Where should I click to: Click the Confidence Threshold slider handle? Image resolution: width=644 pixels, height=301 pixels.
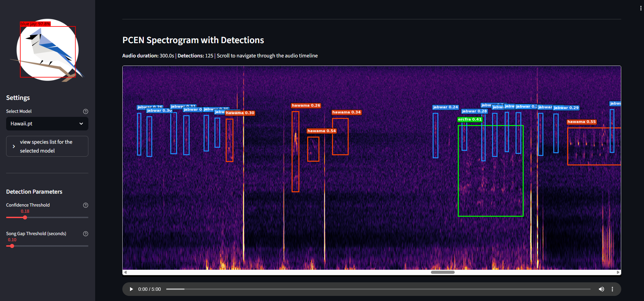[x=25, y=217]
